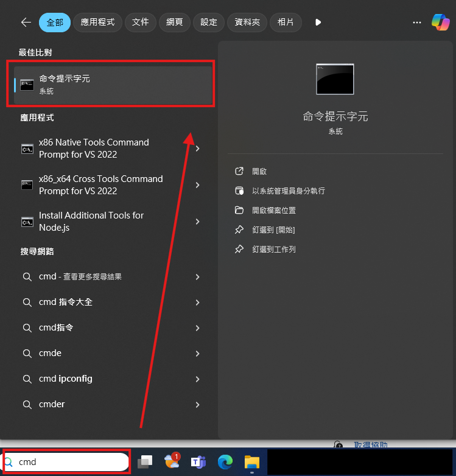Screen dimensions: 456x476
Task: Expand chevron for cmde suggestion
Action: (x=198, y=354)
